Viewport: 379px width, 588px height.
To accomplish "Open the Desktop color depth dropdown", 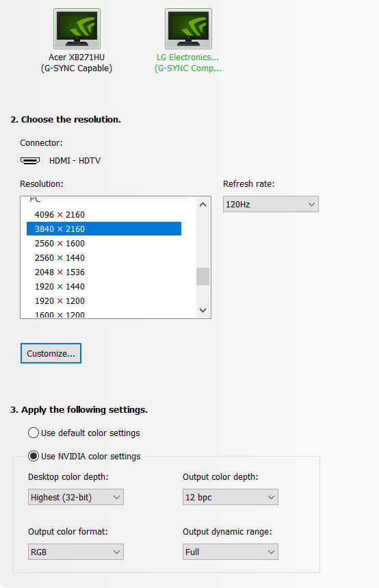I will click(76, 497).
